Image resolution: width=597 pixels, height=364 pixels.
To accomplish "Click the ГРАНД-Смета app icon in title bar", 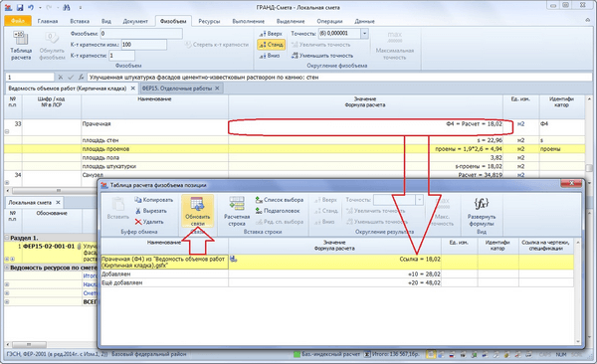I will [8, 7].
